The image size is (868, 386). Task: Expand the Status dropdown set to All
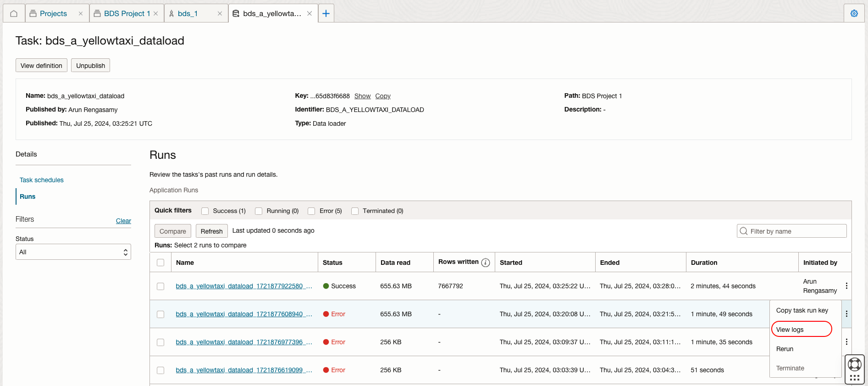point(73,252)
